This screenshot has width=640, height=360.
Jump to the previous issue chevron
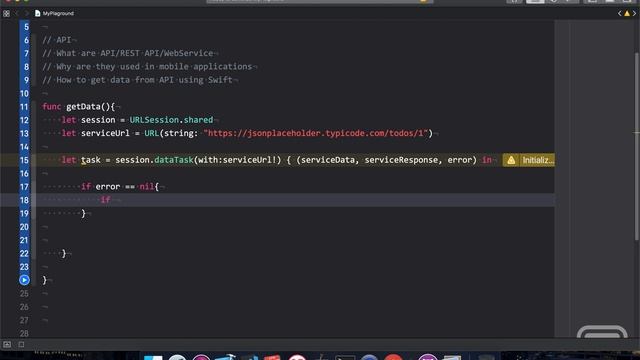620,13
